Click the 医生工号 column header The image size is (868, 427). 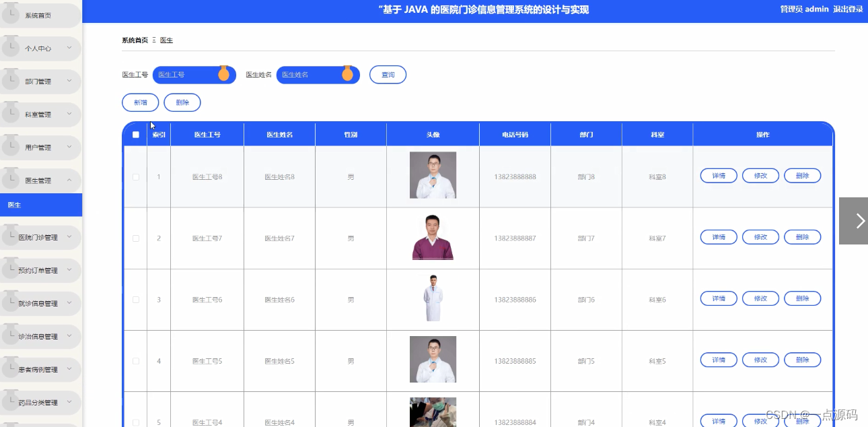(207, 135)
